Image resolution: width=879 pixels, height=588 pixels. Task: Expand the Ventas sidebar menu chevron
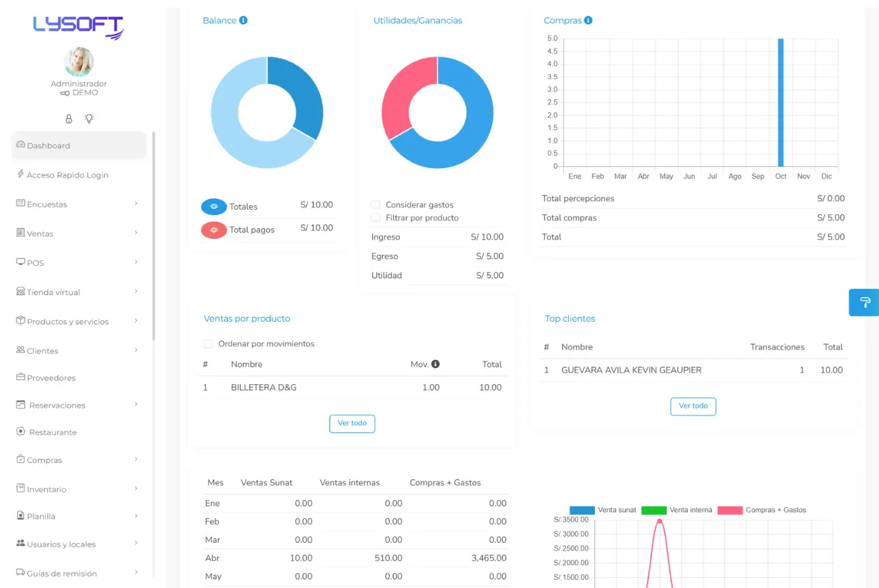pos(136,233)
